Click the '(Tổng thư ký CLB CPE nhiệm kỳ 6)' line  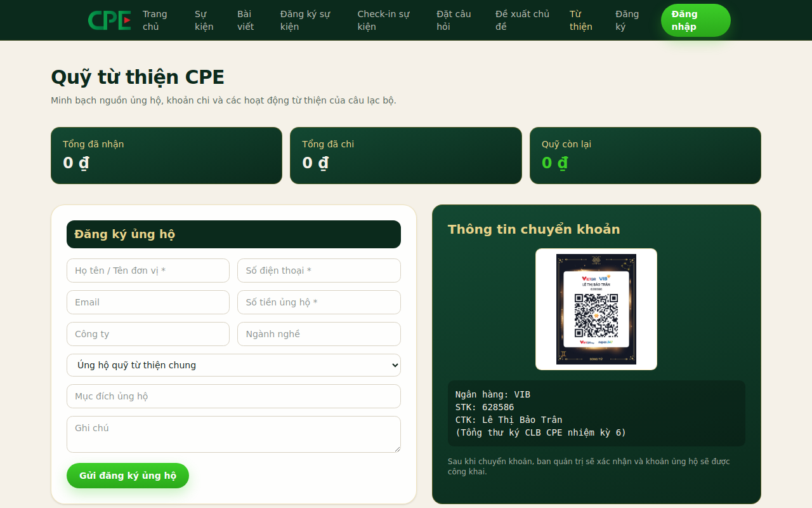[540, 432]
